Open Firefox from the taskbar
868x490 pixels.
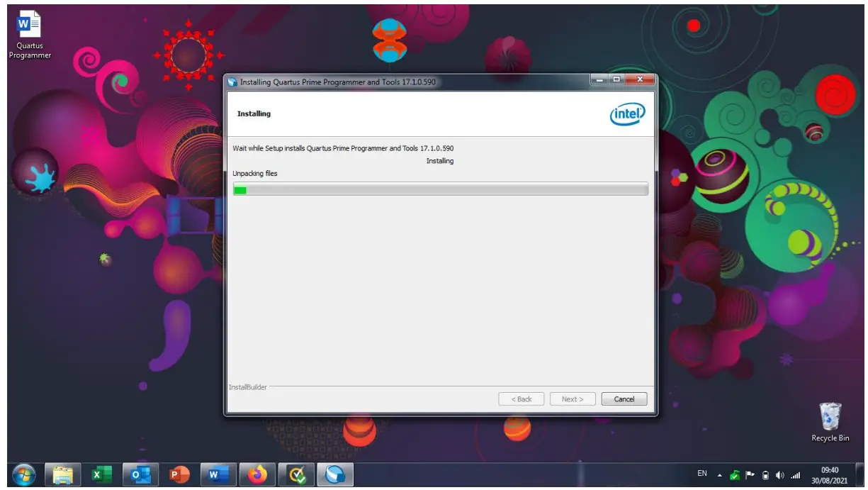[257, 474]
